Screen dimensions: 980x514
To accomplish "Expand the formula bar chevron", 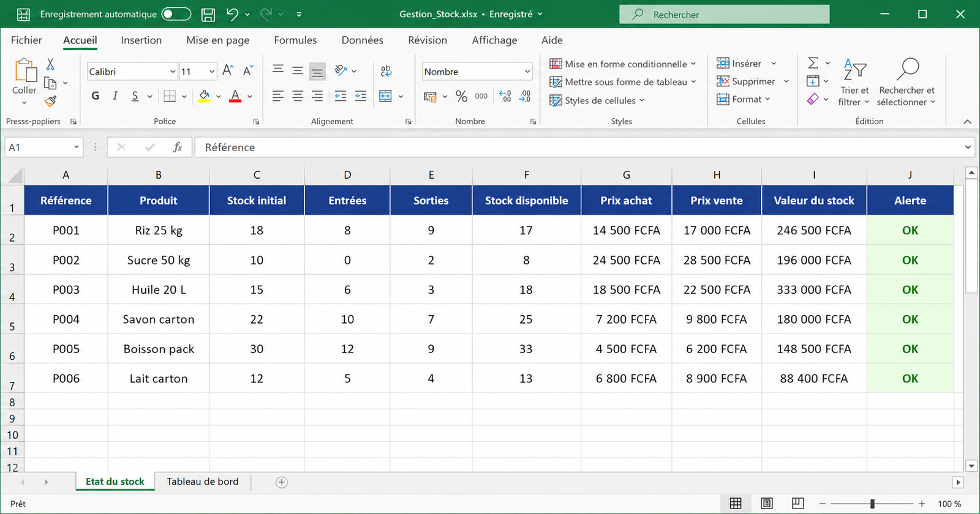I will pos(968,147).
